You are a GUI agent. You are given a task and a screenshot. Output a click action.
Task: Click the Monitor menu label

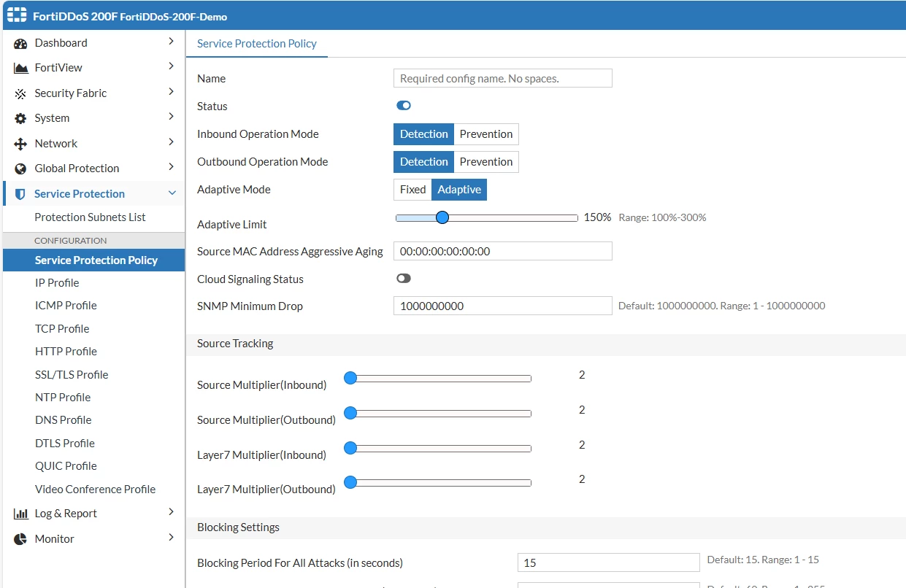54,539
